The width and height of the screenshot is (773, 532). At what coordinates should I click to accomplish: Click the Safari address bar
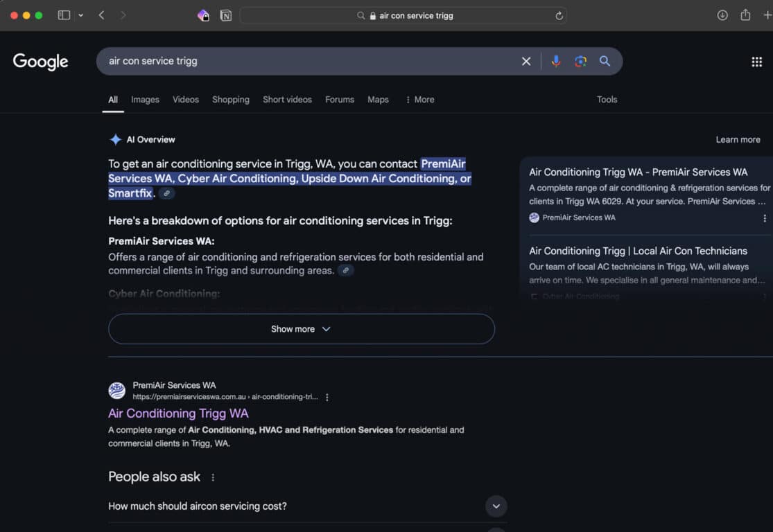click(x=403, y=16)
